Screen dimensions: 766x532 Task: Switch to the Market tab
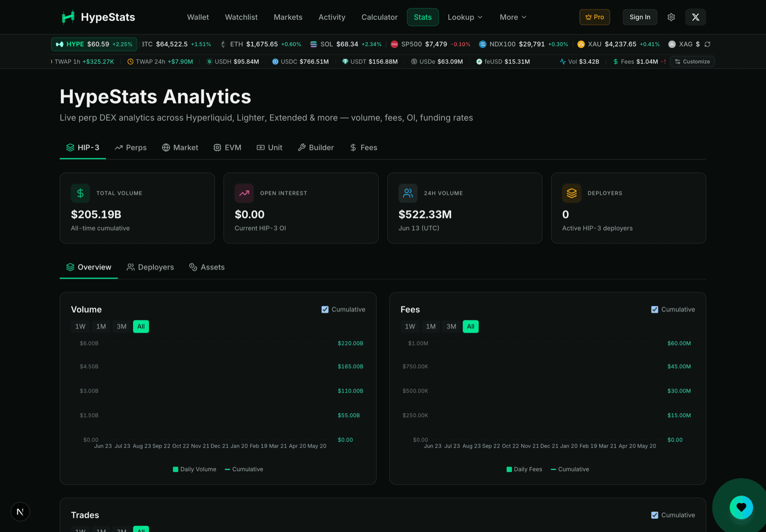click(180, 147)
